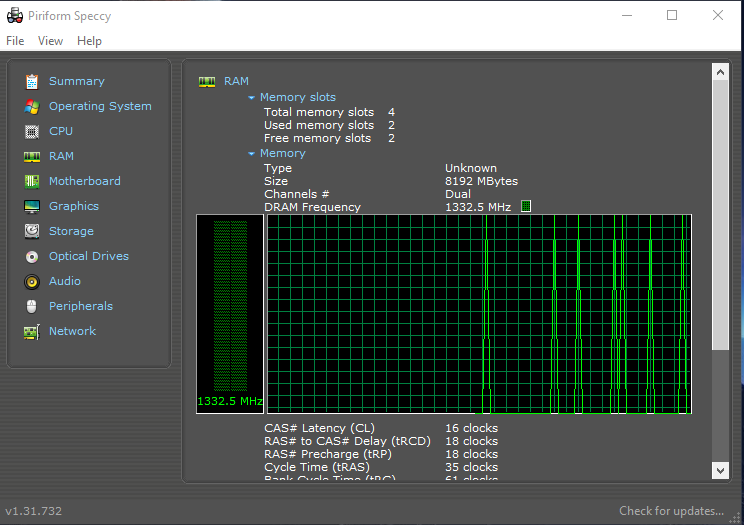Click the Speccy app icon in title bar

[15, 16]
